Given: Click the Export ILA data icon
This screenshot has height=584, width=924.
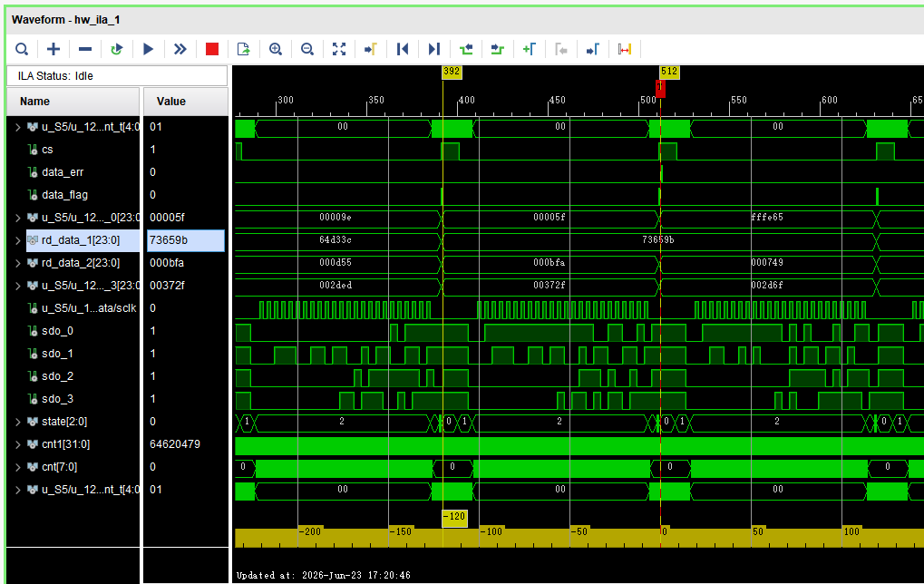Looking at the screenshot, I should tap(243, 49).
